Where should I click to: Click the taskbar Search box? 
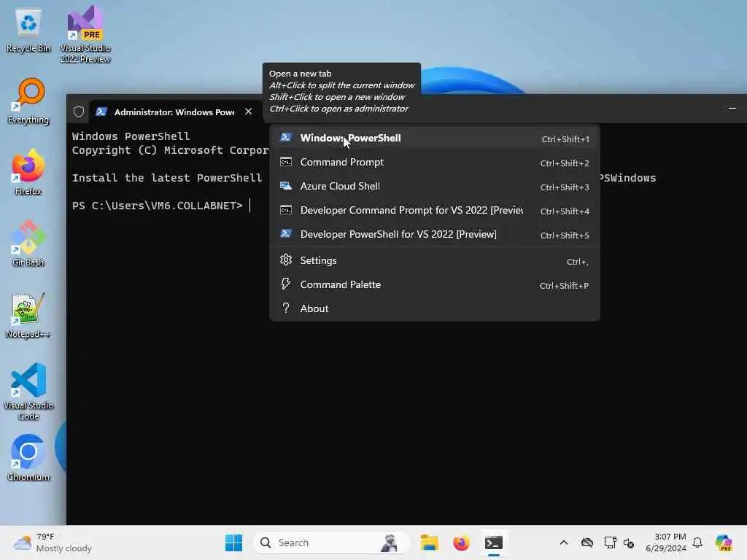(x=332, y=542)
